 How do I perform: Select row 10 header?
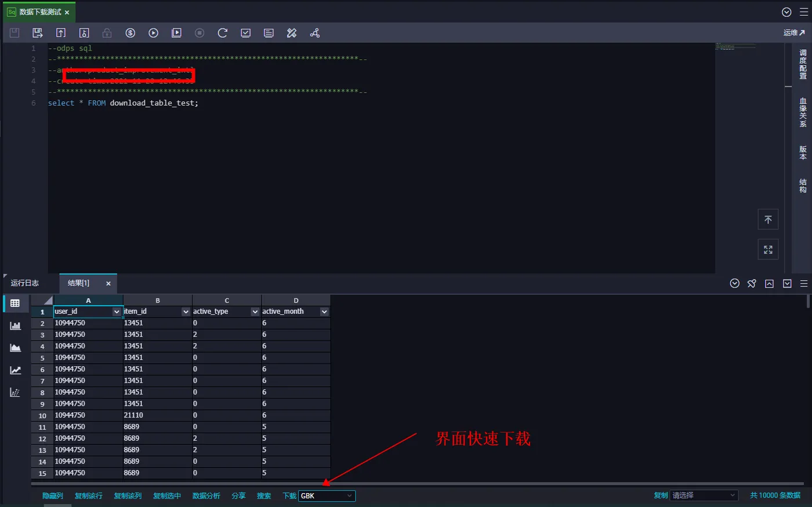tap(42, 415)
